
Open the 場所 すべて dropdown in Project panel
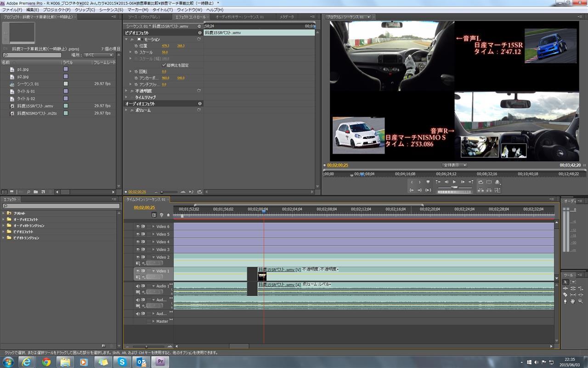click(x=98, y=55)
